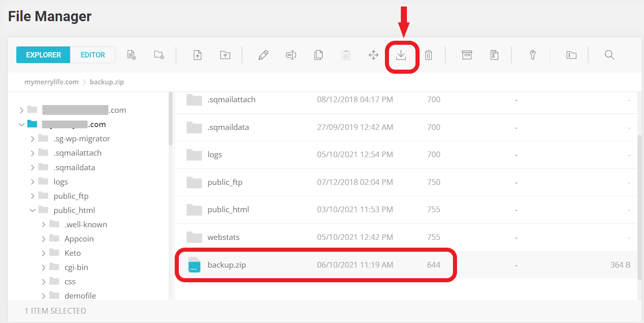Screen dimensions: 644x323
Task: Expand the .well-known tree folder
Action: click(44, 224)
